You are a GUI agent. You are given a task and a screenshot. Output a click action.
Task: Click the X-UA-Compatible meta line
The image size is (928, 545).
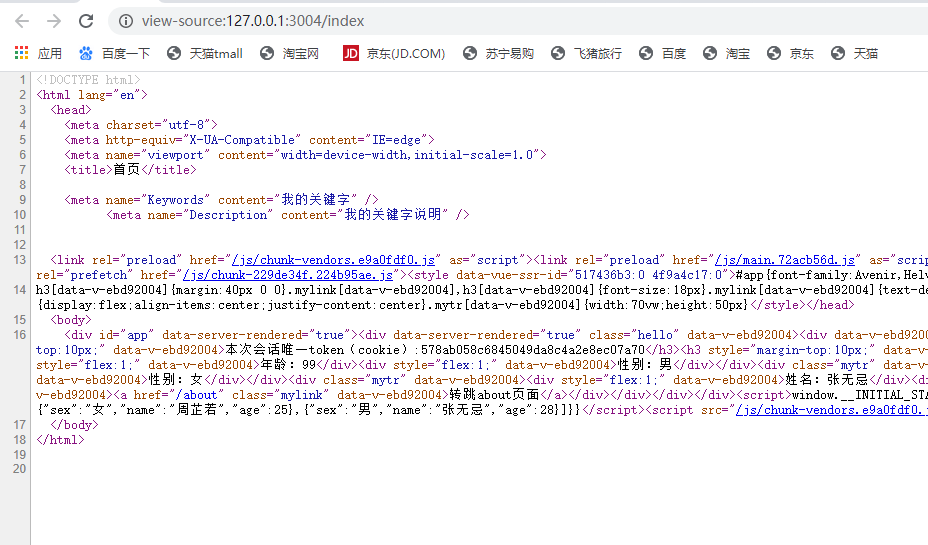[x=249, y=140]
